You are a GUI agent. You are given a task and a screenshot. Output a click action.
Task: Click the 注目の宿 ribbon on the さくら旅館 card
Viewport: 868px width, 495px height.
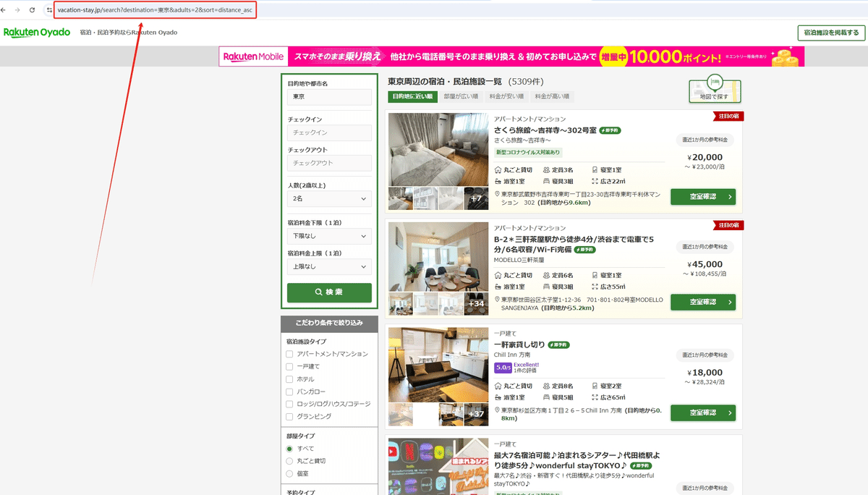728,116
